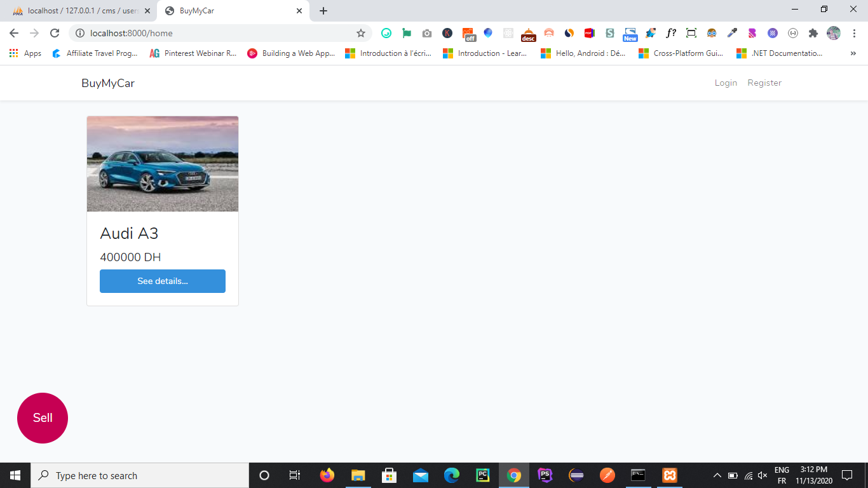This screenshot has height=488, width=868.
Task: View site information icon in address bar
Action: [80, 33]
